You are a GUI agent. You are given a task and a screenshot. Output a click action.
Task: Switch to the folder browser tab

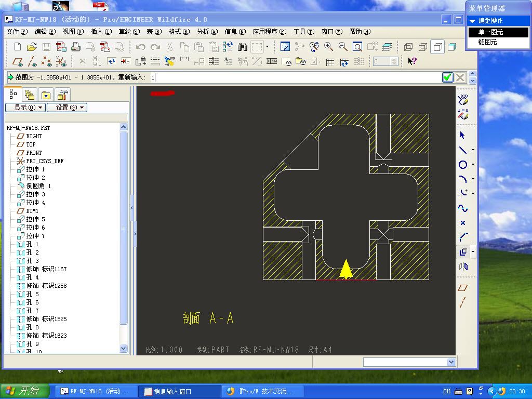[x=30, y=95]
